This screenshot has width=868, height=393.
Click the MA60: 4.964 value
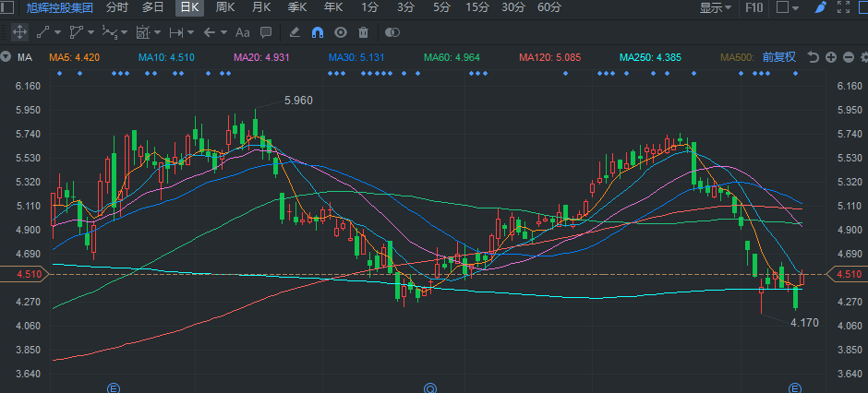click(x=452, y=57)
